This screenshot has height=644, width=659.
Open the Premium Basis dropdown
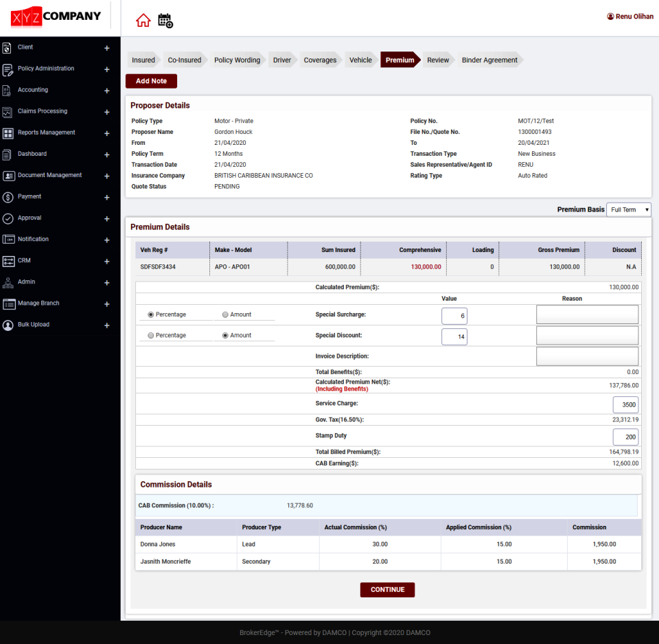629,209
